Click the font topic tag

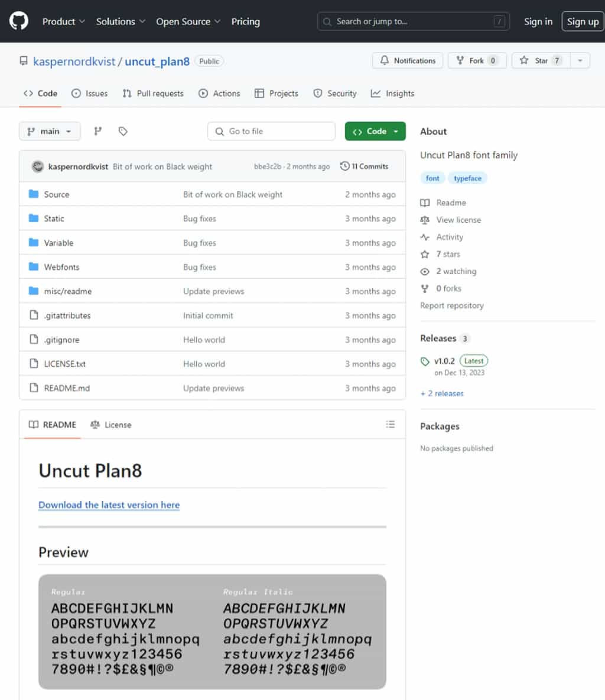click(x=432, y=178)
